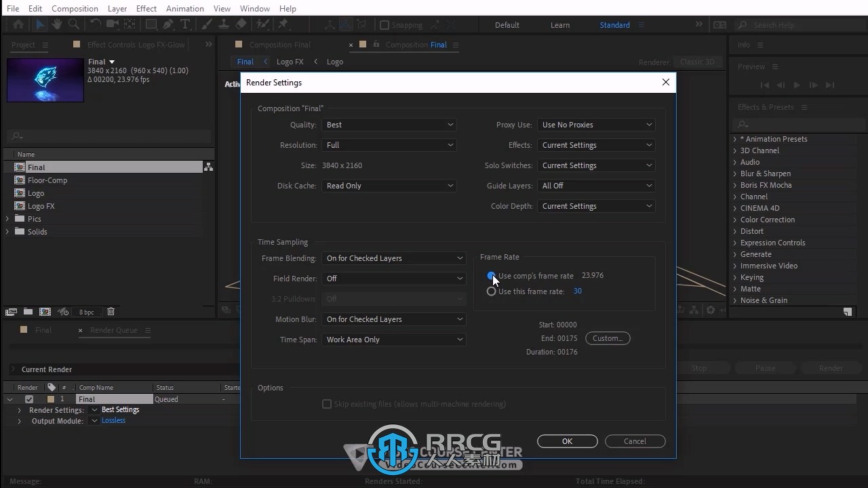Click the composition flowchart icon next to Final
868x488 pixels.
coord(209,167)
